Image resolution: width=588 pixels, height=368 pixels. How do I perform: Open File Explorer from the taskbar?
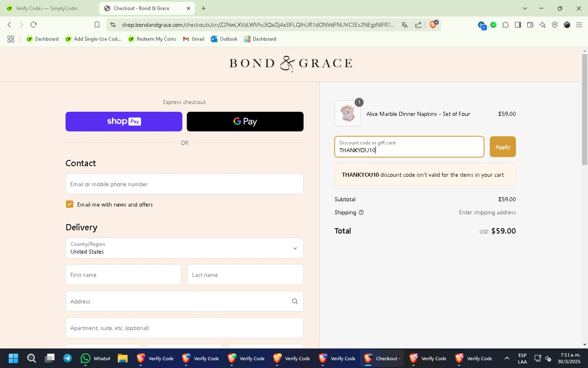[x=122, y=358]
